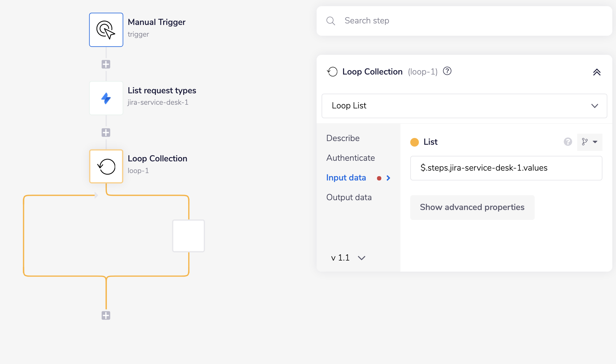Select the empty placeholder step inside the loop

188,236
